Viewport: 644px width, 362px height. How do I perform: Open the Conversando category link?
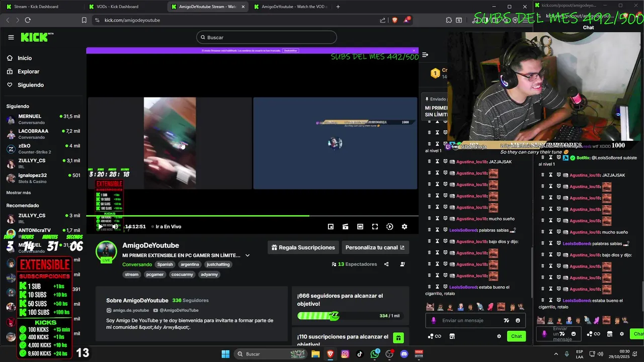pos(137,264)
